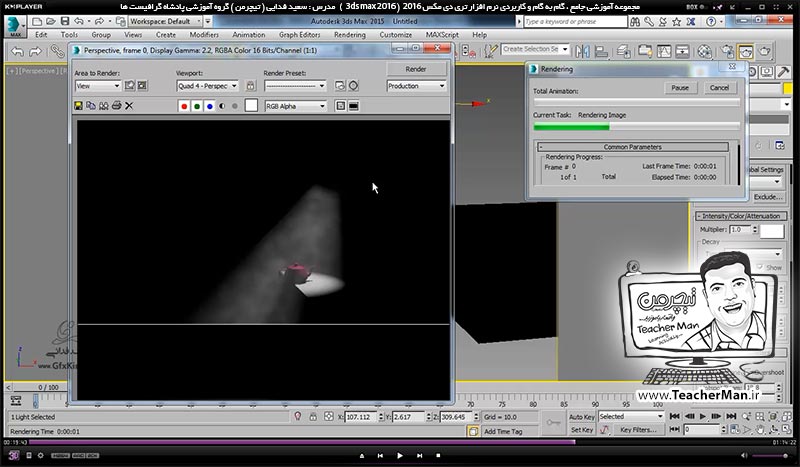Click the Set Key button

coord(582,430)
